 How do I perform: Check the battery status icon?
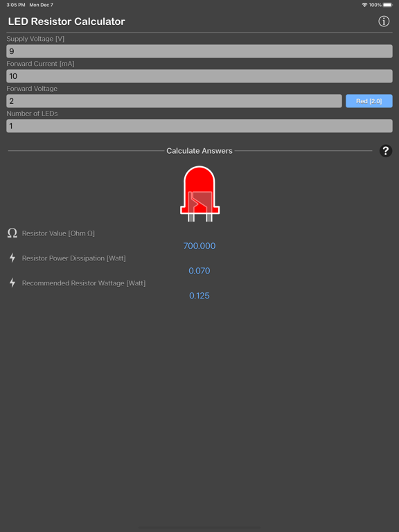coord(388,5)
